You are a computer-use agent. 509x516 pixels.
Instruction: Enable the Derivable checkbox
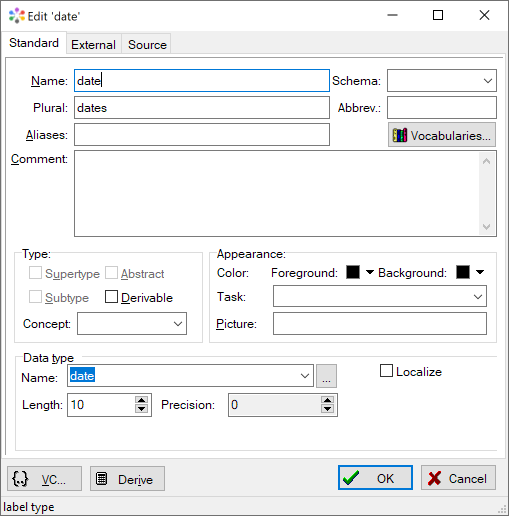pos(111,296)
